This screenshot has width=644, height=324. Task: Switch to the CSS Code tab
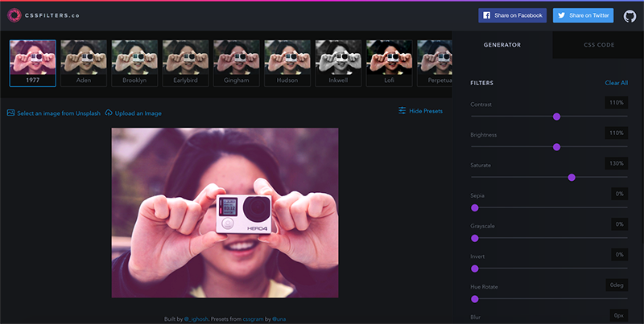click(x=598, y=45)
